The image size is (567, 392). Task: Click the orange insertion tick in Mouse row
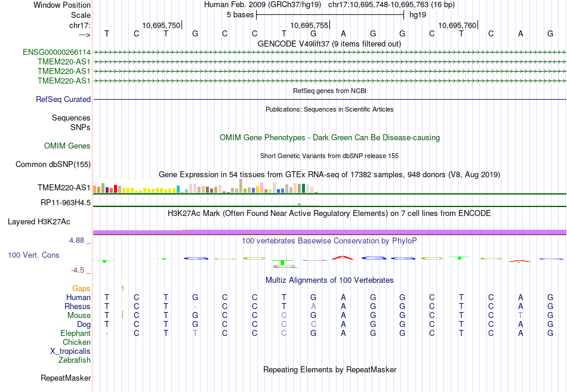tap(122, 314)
